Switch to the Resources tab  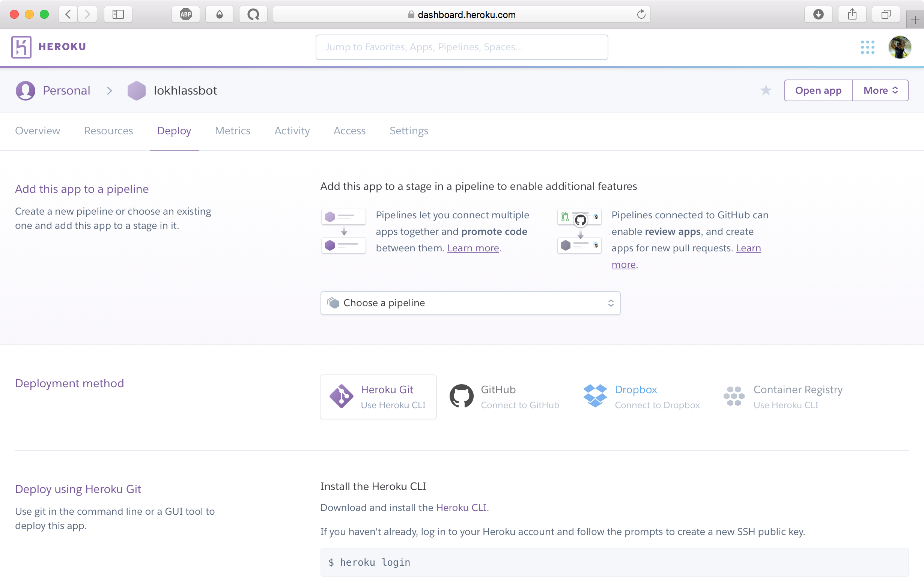[x=108, y=131]
